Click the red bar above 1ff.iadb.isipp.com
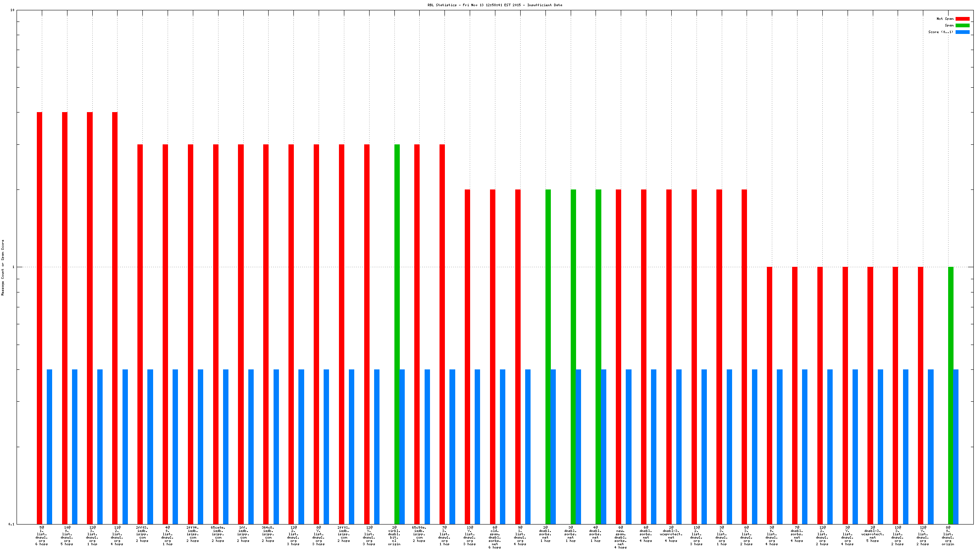The image size is (980, 551). 241,331
